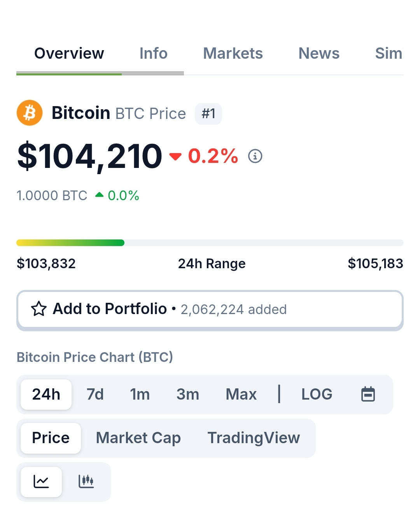Toggle the LOG scale option
420x524 pixels.
point(317,394)
